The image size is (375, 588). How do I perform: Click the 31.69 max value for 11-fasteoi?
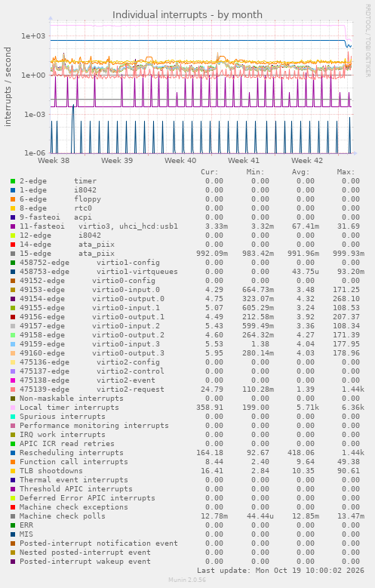coord(349,226)
